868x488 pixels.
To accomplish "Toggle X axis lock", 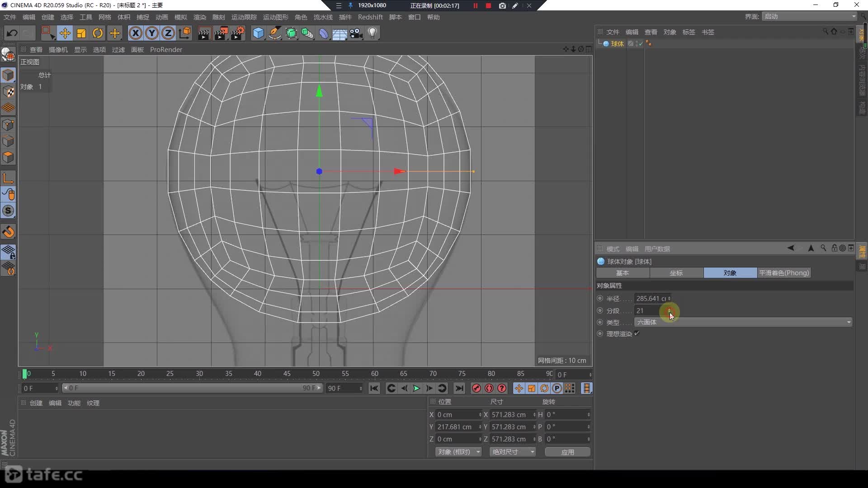I will coord(135,33).
